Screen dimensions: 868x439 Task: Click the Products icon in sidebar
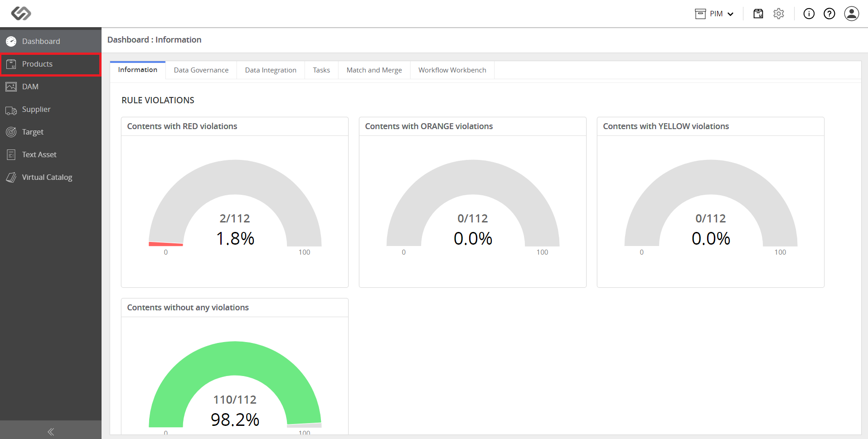coord(11,64)
